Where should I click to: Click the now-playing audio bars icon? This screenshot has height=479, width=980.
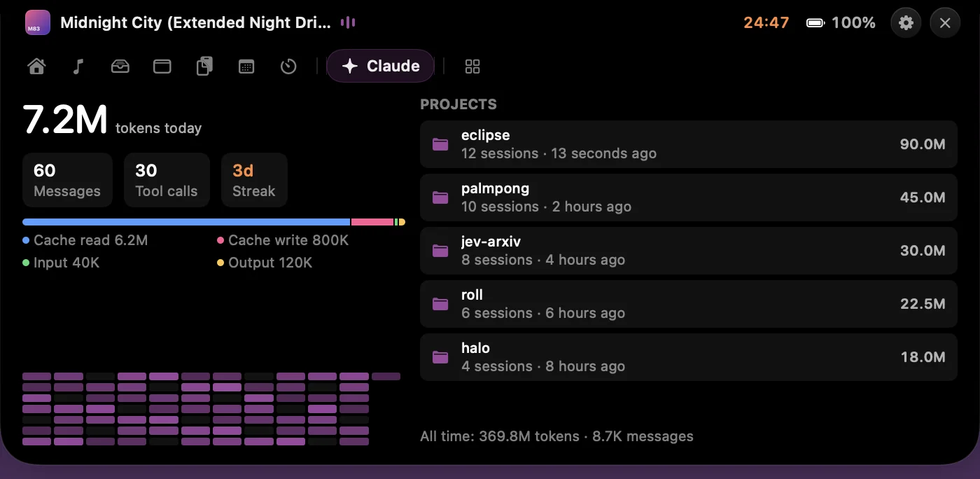(x=348, y=22)
